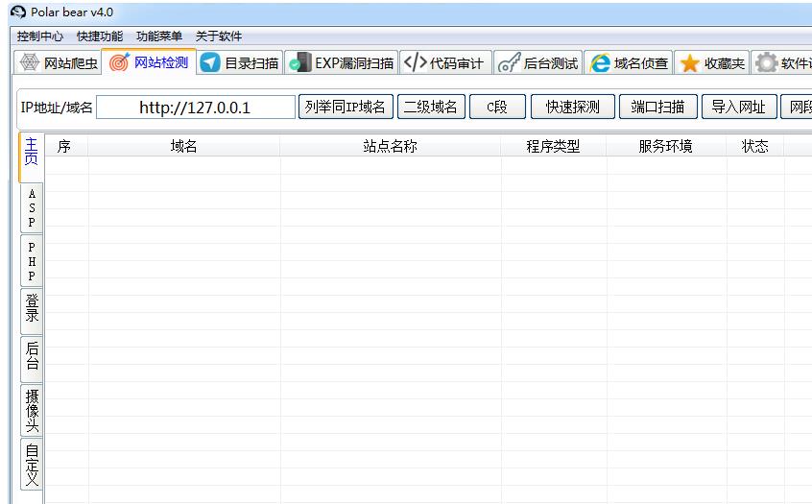
Task: Click the target icon of 网站检测
Action: 119,62
